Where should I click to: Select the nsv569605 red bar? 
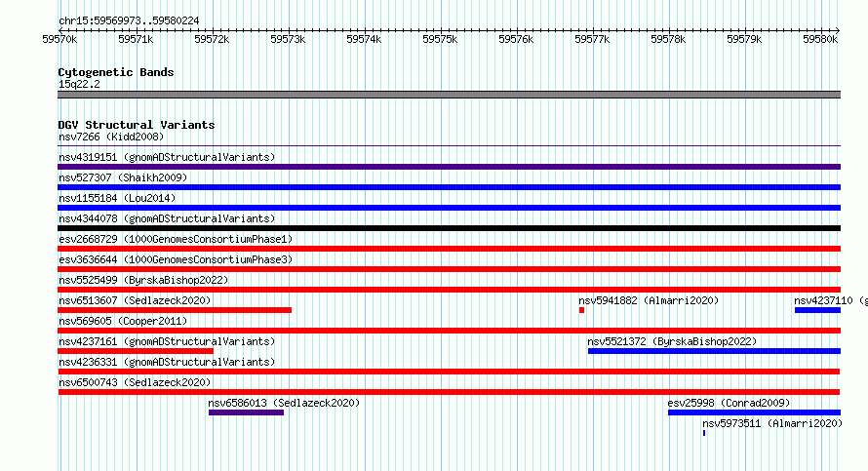click(449, 331)
